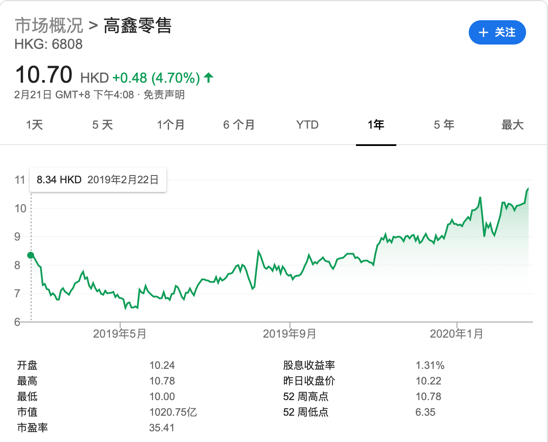
Task: Click the 52 周低点 value 6.35
Action: (425, 412)
